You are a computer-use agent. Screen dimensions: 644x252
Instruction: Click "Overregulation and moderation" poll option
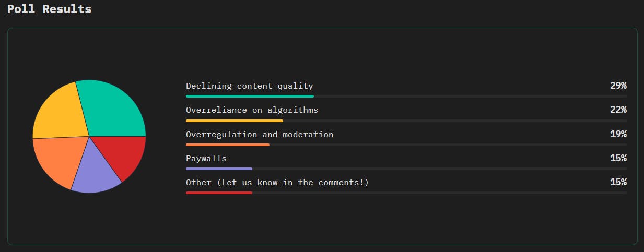[260, 134]
